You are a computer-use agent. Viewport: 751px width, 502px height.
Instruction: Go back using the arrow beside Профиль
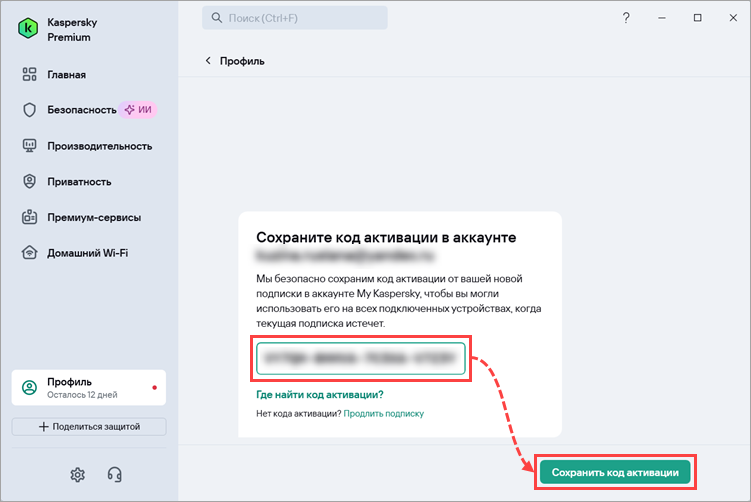208,60
